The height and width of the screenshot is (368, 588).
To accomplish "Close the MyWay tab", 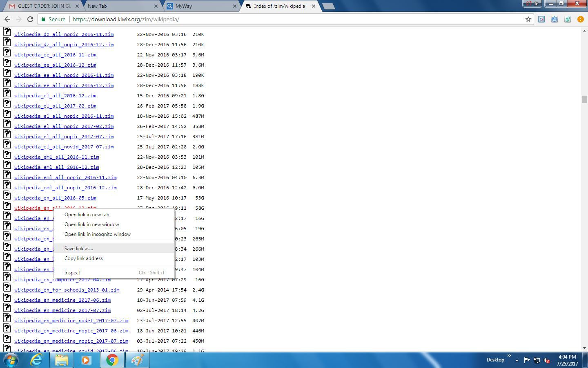I will 235,6.
